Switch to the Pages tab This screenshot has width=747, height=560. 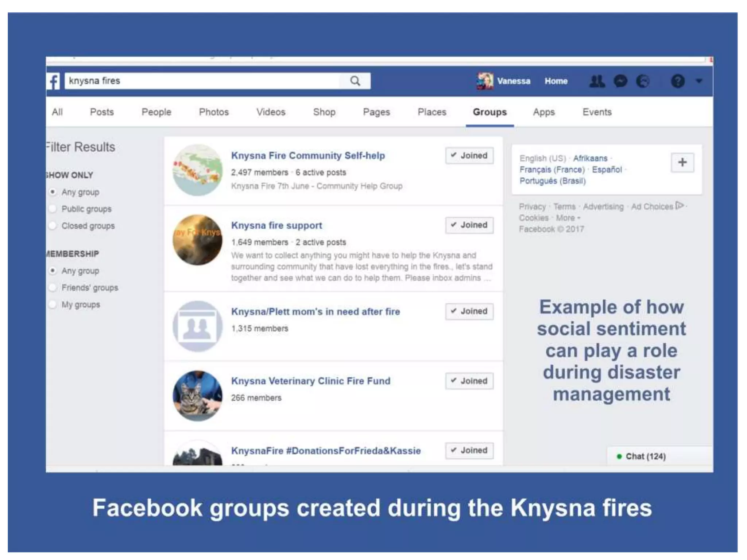pos(376,112)
